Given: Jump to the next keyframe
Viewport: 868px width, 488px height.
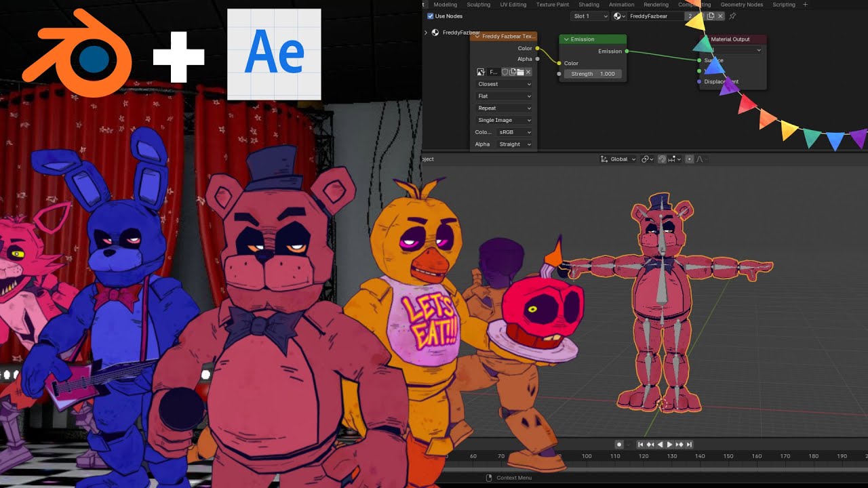Looking at the screenshot, I should [x=679, y=445].
